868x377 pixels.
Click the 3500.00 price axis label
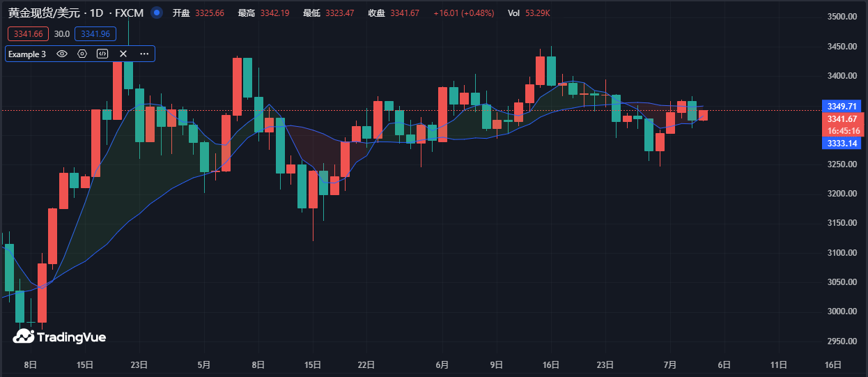(841, 17)
